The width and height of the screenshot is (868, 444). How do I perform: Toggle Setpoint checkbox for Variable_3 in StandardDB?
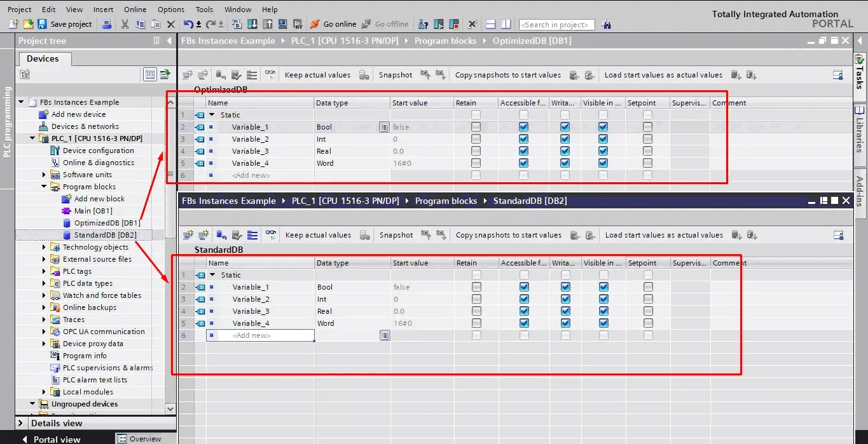648,311
